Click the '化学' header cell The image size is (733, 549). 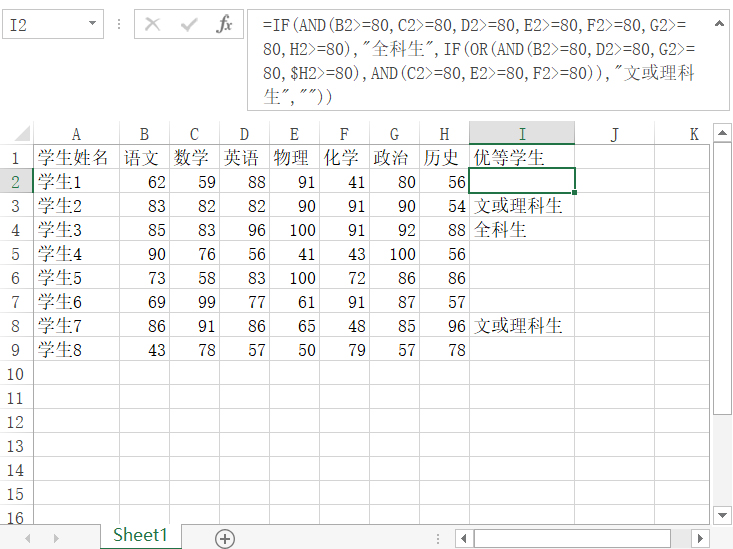coord(345,157)
